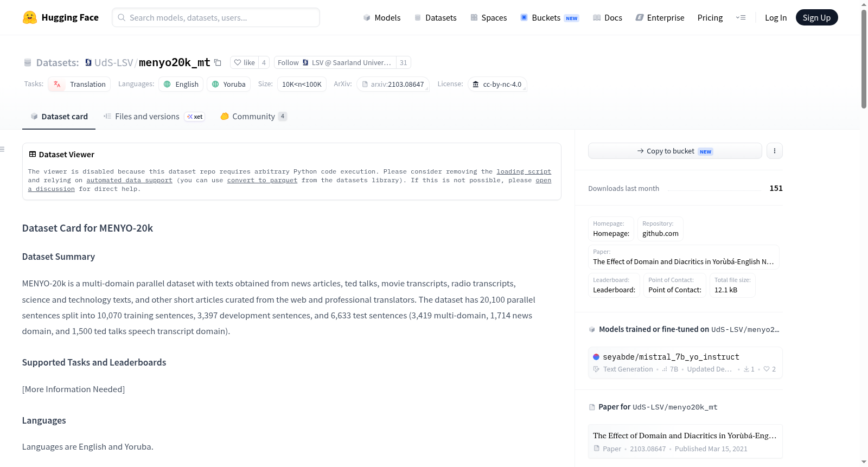The height and width of the screenshot is (467, 868).
Task: Click globe icon of the English tag
Action: point(167,84)
